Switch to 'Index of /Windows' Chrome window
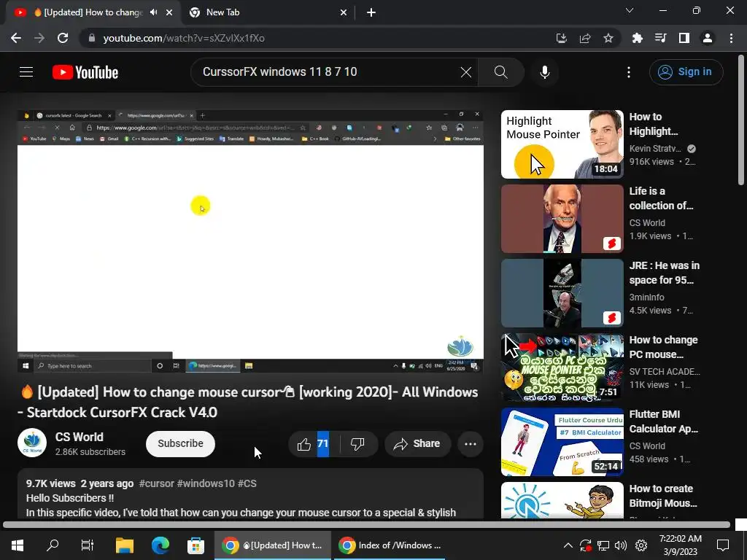 click(390, 545)
